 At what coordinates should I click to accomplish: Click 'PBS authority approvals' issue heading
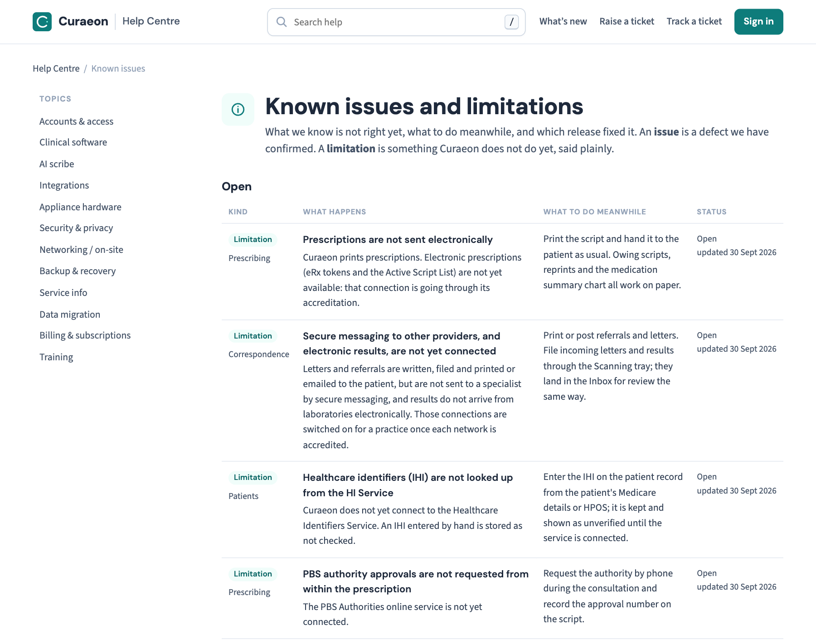tap(416, 581)
